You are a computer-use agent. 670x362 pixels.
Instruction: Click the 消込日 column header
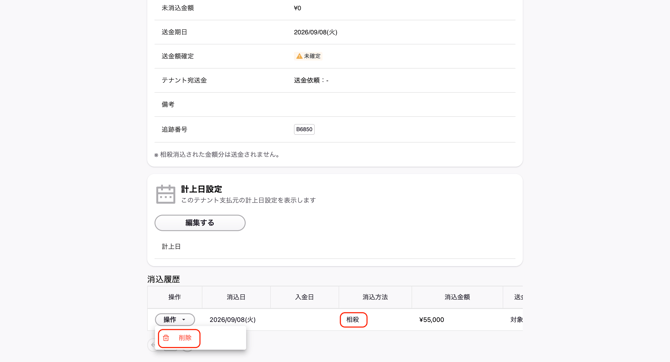point(236,297)
